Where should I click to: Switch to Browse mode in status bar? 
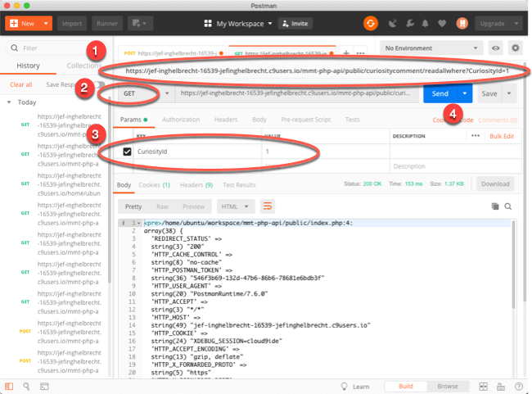click(x=448, y=386)
